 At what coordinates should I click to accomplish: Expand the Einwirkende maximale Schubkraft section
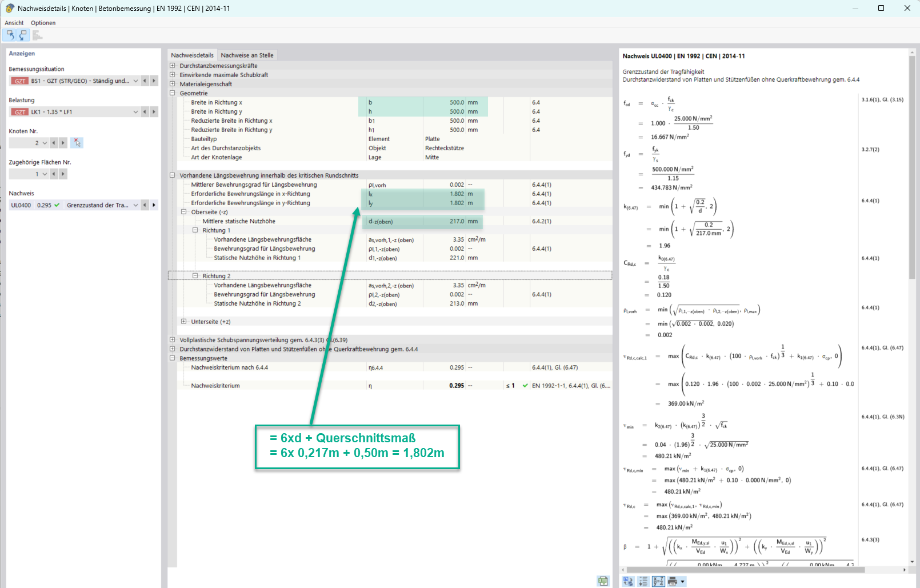tap(173, 75)
